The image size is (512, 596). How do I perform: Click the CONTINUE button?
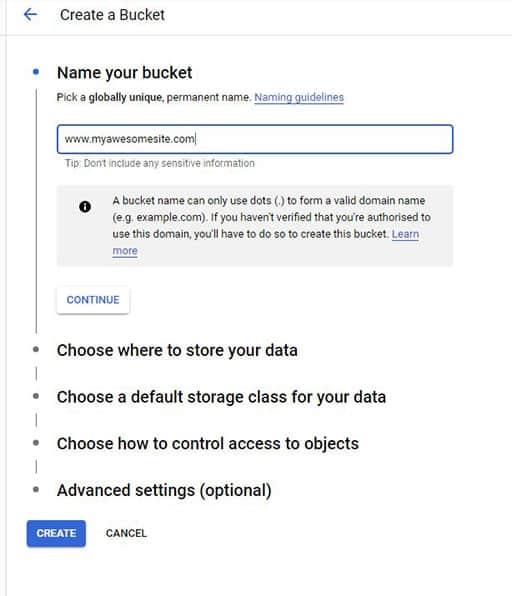coord(93,300)
